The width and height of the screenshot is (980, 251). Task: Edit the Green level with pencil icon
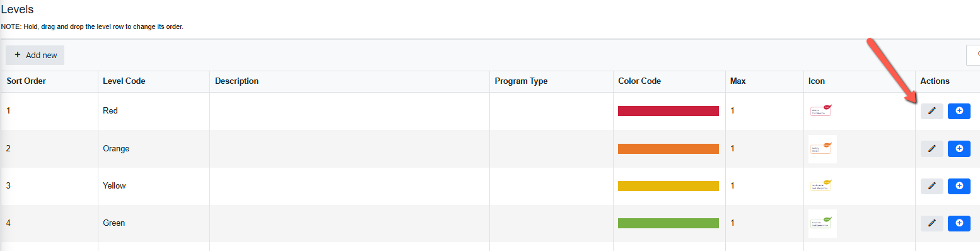click(931, 223)
